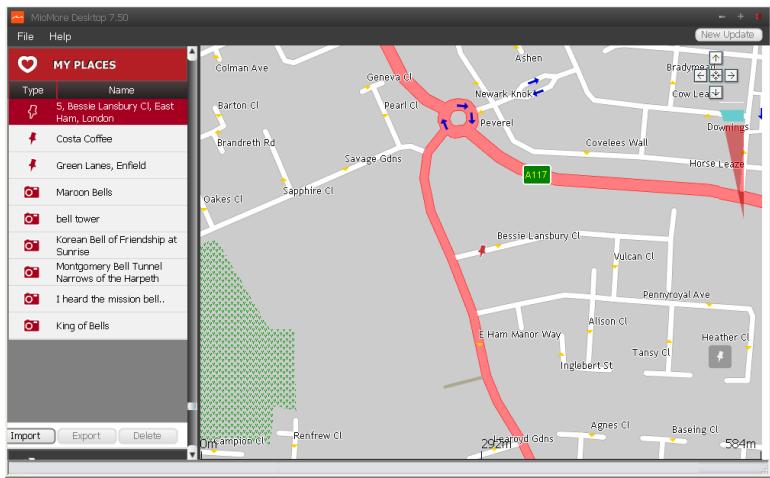Click the teal marker near Downings

[732, 116]
